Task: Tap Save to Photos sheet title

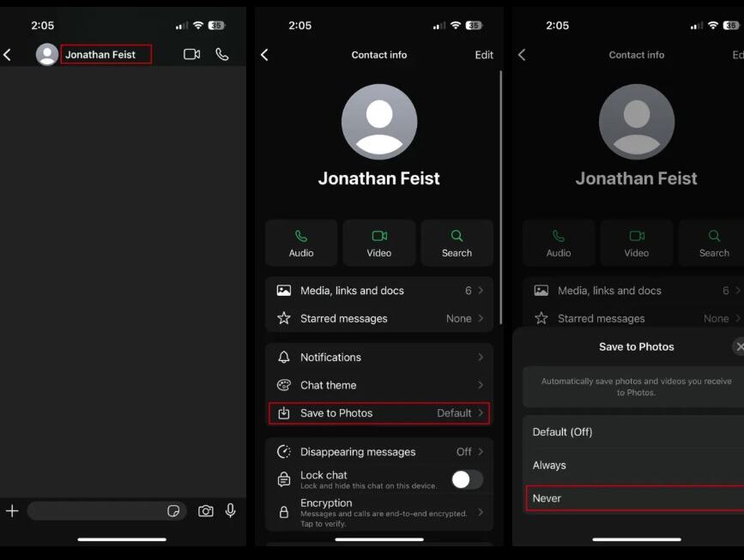Action: coord(636,346)
